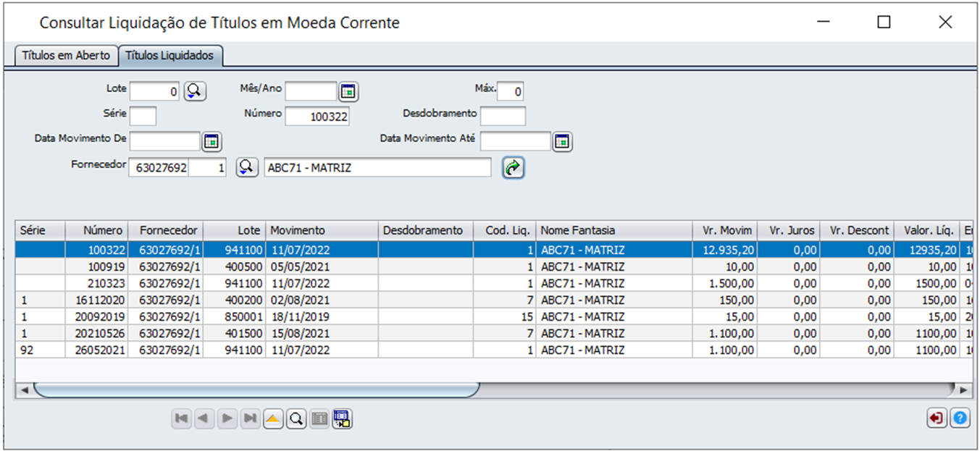Click the Lote column header
Viewport: 980px width, 451px height.
pos(235,230)
